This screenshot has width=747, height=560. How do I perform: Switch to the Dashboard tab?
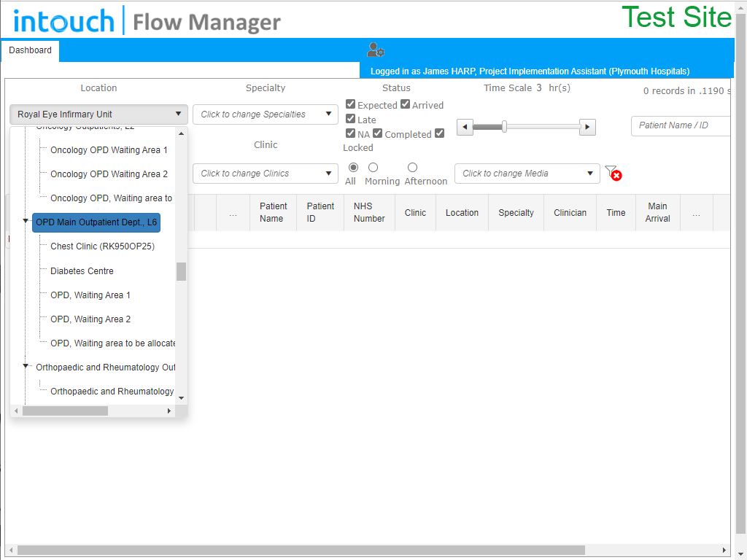tap(30, 50)
